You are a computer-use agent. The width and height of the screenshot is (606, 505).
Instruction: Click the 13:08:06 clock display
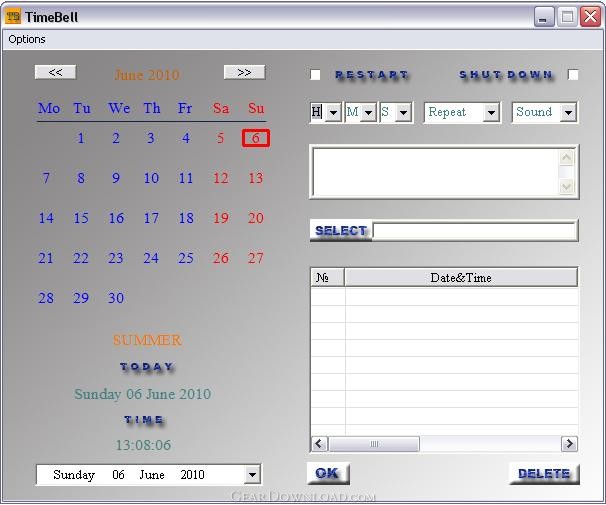coord(143,445)
